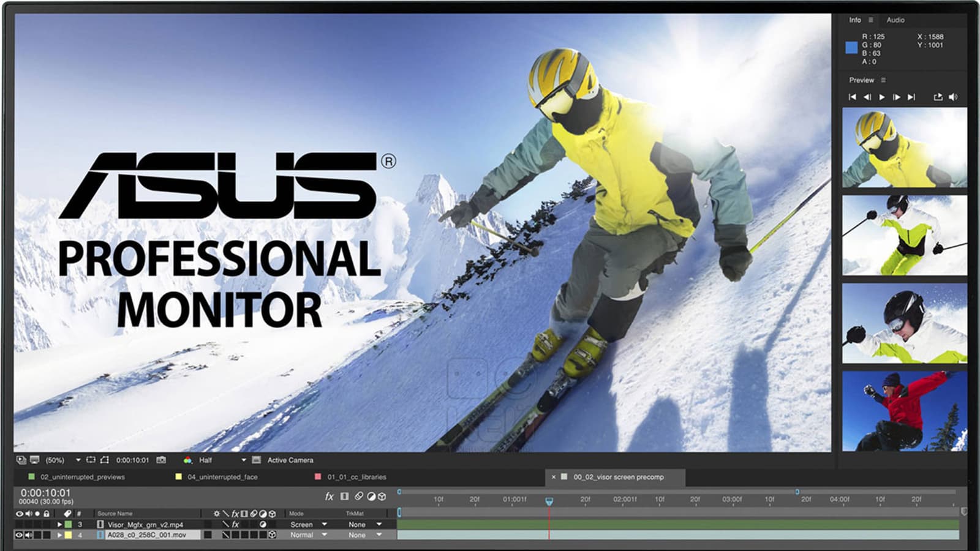Click the monitor display icon in viewer bar
Viewport: 980px width, 551px height.
coord(34,460)
